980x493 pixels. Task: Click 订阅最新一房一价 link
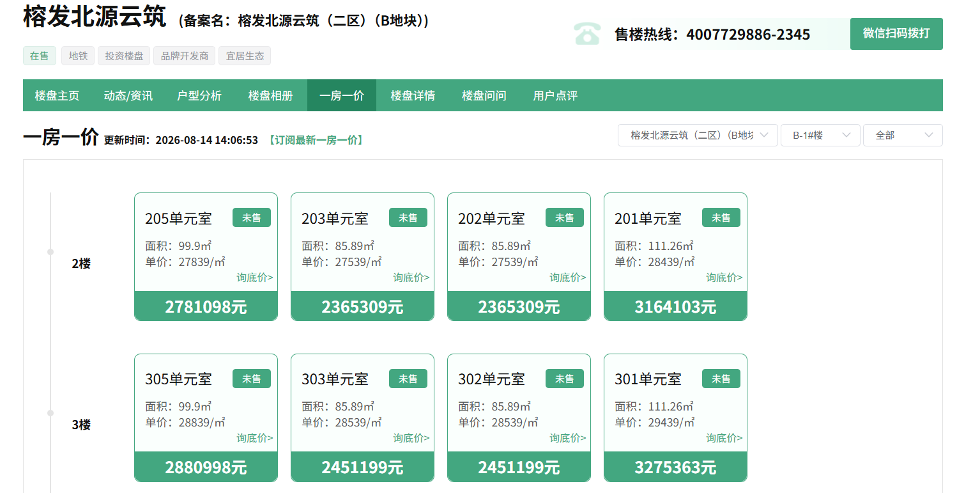[x=316, y=140]
